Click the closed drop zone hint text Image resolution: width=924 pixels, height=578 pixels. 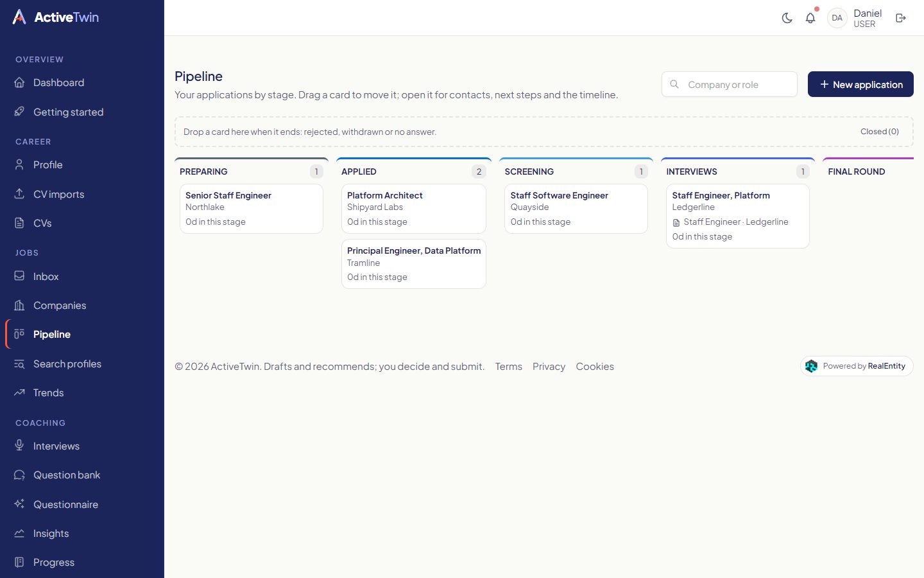[310, 132]
